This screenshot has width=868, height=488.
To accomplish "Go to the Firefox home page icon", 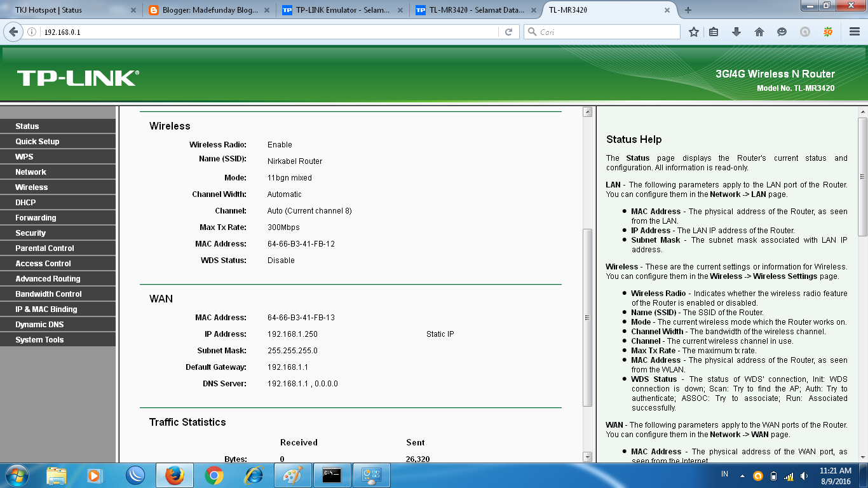I will [759, 32].
